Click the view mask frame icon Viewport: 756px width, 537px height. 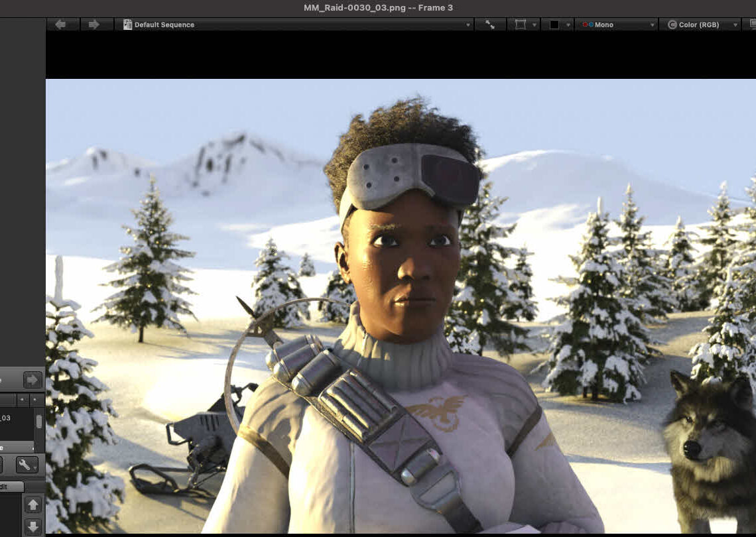click(520, 25)
